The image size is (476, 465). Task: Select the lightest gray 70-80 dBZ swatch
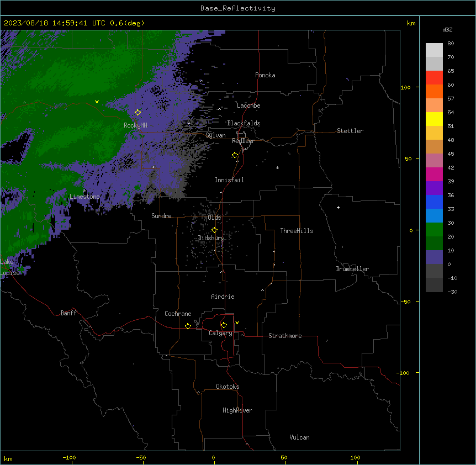coord(434,50)
